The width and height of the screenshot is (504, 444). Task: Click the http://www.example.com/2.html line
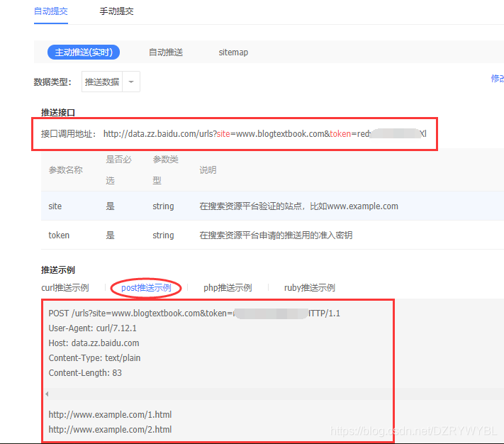pos(110,429)
